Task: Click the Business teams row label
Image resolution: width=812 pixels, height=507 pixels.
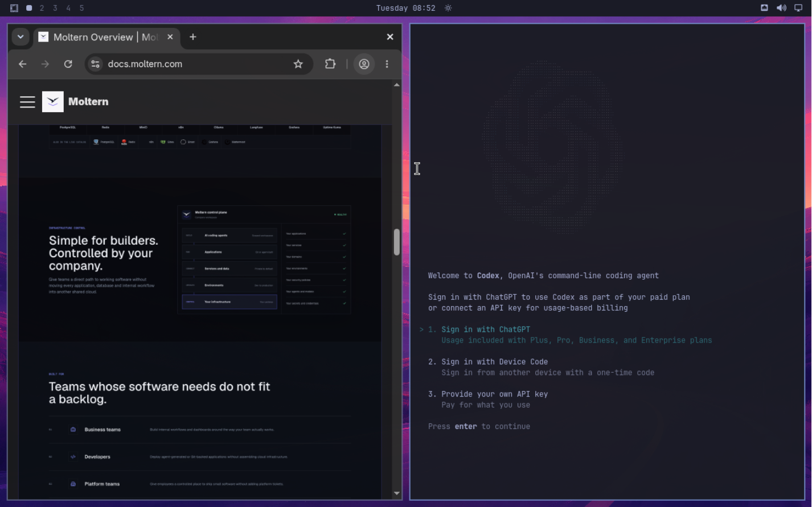Action: pos(102,430)
